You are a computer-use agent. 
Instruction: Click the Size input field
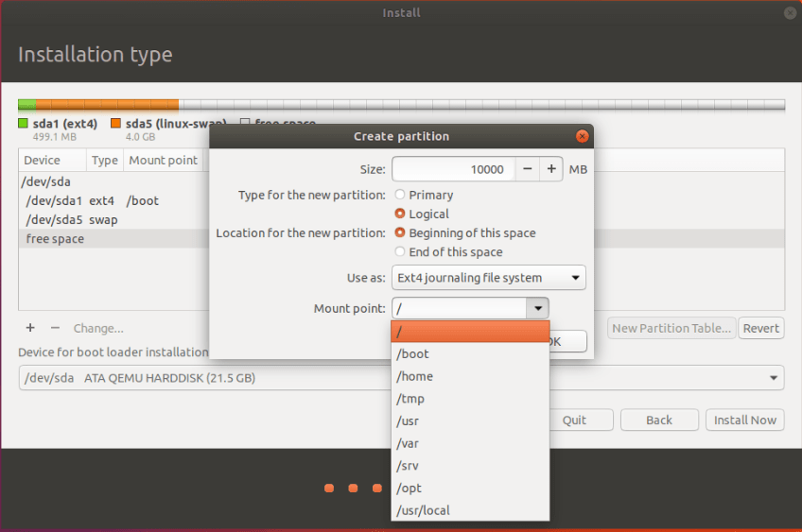tap(454, 169)
